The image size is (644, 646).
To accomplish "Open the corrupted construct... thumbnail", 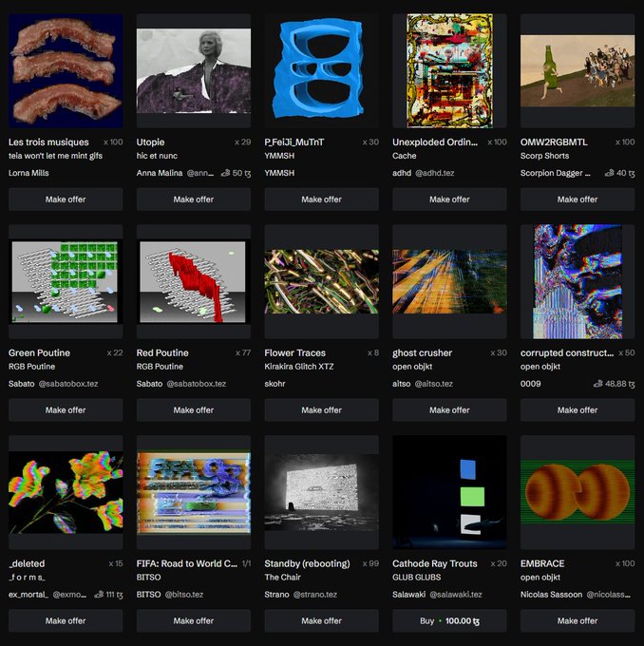I will [578, 281].
